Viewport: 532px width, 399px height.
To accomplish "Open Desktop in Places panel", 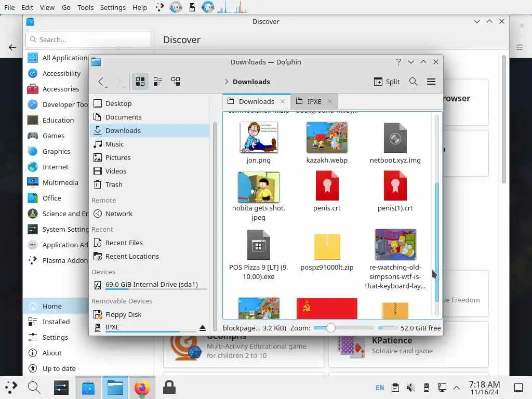I will (150, 103).
